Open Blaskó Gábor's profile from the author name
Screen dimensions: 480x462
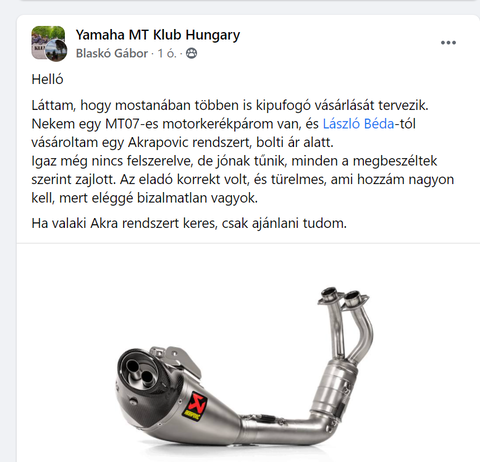tap(112, 53)
